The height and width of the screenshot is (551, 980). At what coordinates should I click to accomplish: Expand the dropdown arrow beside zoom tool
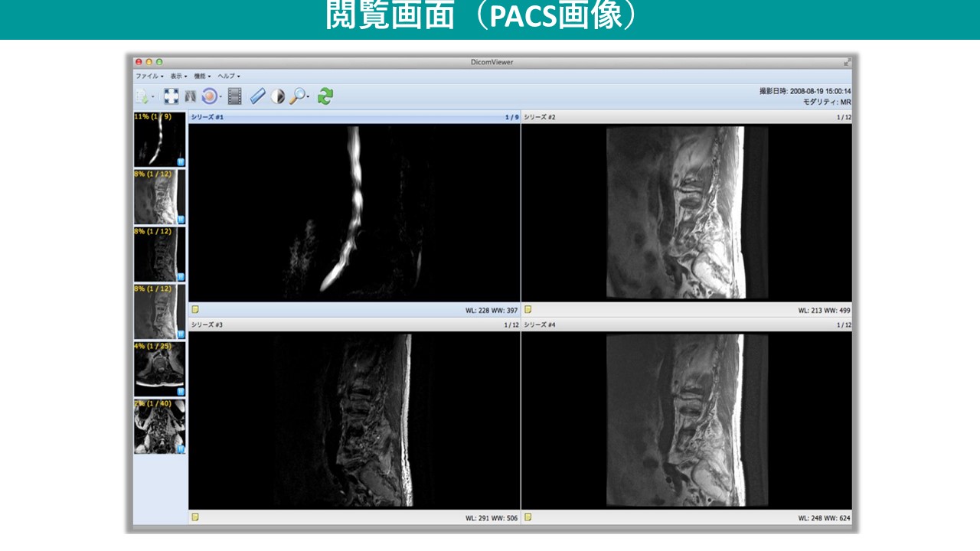point(308,97)
